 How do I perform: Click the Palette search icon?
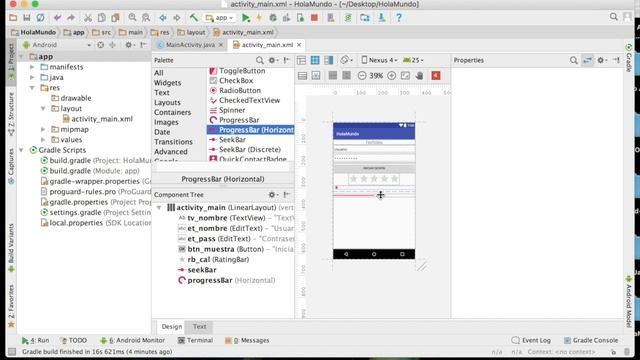click(x=260, y=60)
